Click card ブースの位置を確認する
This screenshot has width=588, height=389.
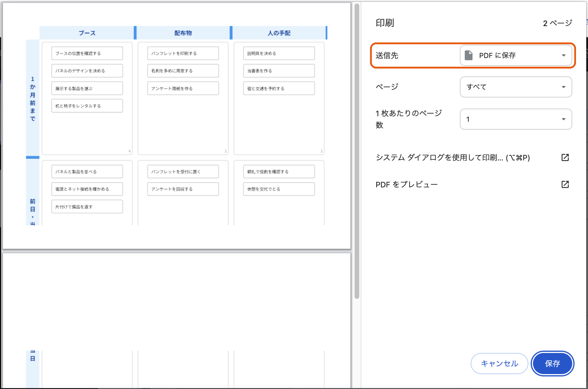[x=87, y=53]
